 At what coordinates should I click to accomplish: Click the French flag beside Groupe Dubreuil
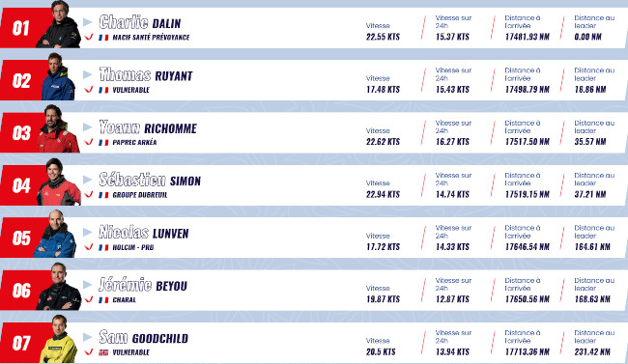tap(103, 195)
